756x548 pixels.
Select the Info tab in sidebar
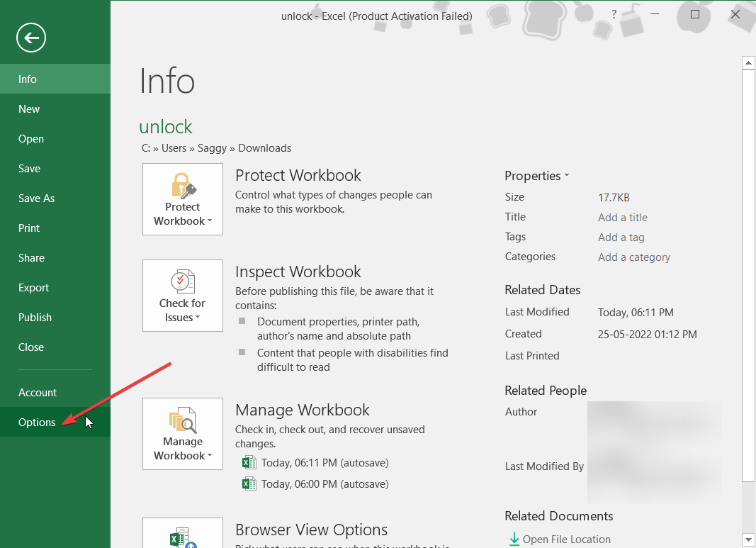(x=55, y=79)
